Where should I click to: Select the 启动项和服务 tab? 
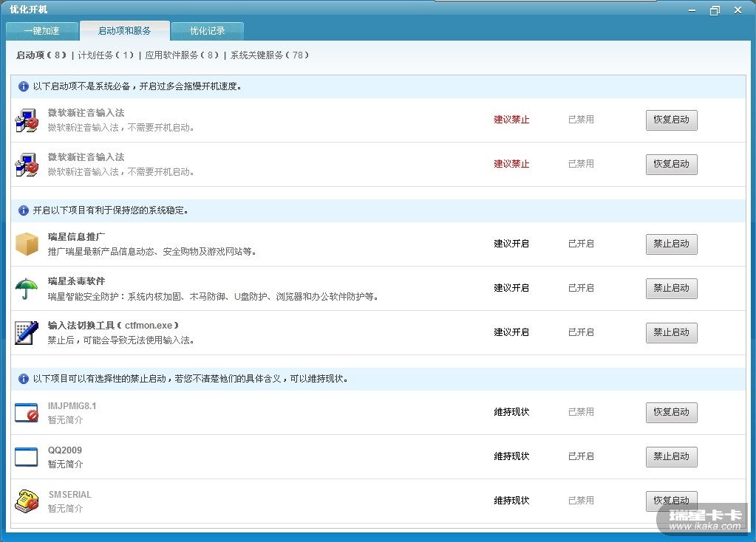[124, 31]
